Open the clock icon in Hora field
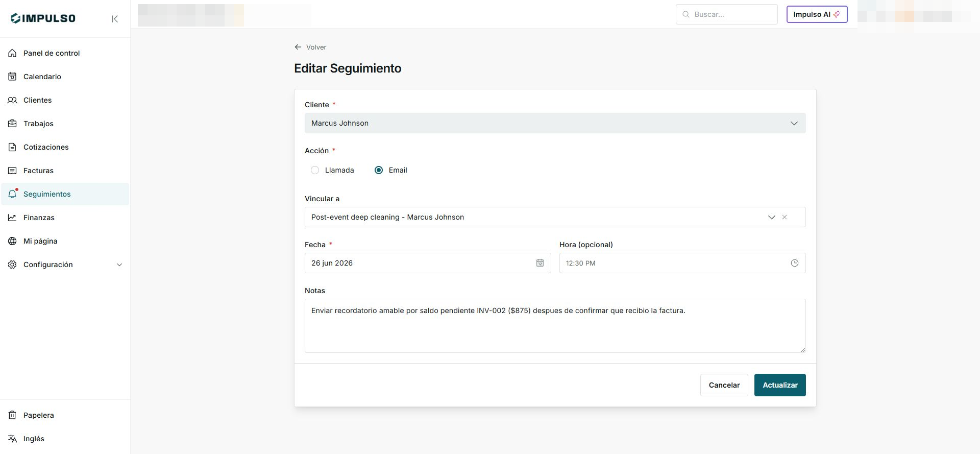Screen dimensions: 980x454 [794, 263]
